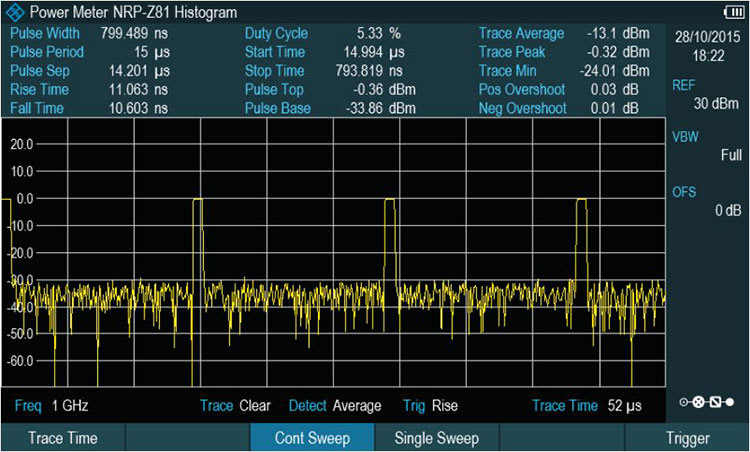Select the Pos Overshoot 0.03 dB reading

coord(559,89)
